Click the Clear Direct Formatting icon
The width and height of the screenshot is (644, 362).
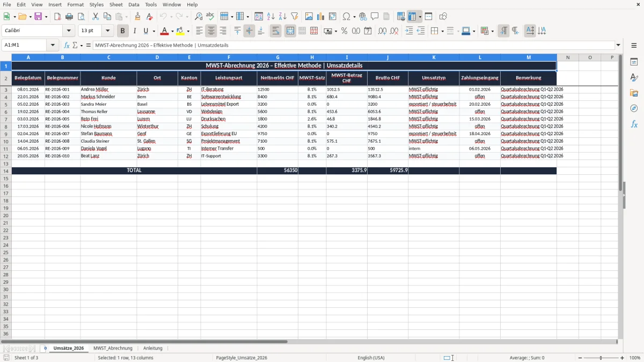(149, 17)
